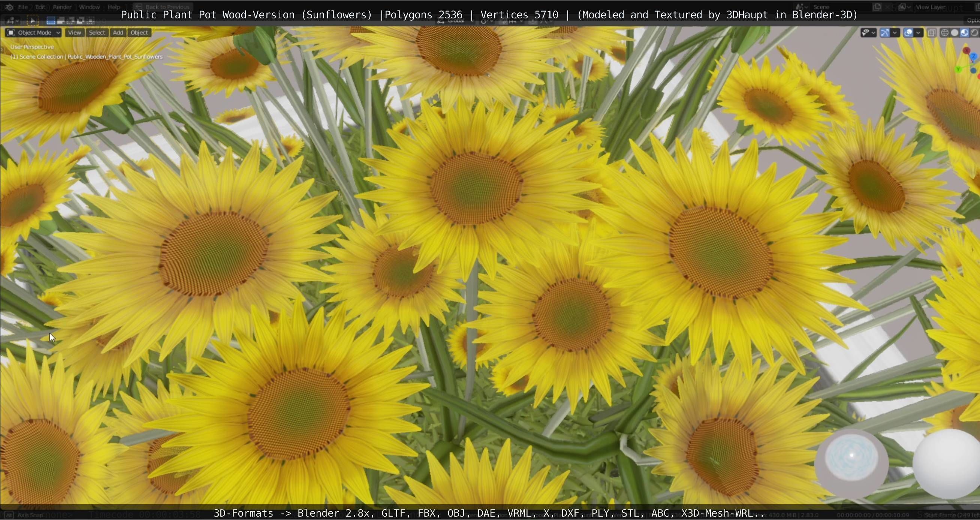Image resolution: width=980 pixels, height=520 pixels.
Task: Open the viewport Select menu
Action: [x=97, y=33]
